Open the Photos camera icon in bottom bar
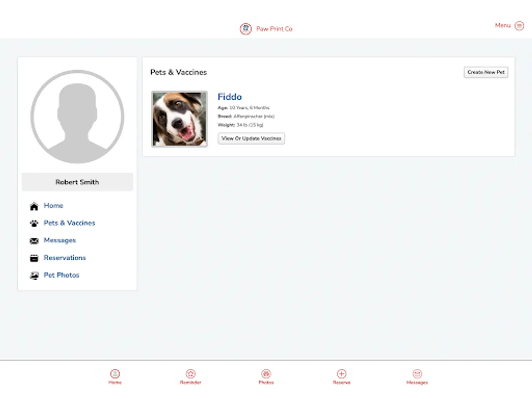The width and height of the screenshot is (532, 399). 266,375
